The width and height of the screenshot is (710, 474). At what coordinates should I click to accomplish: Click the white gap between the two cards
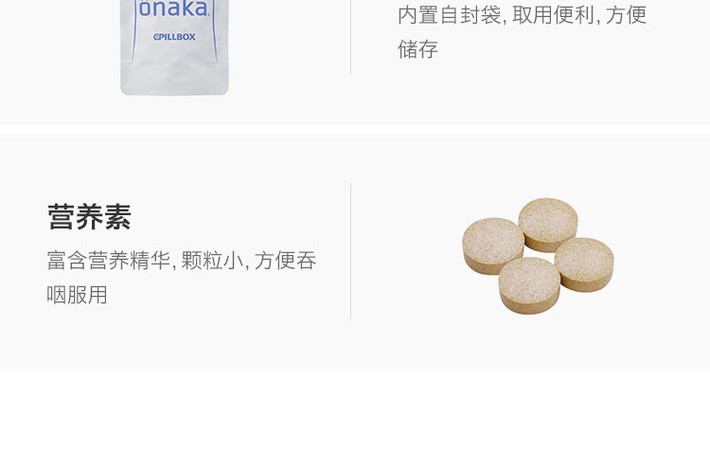pyautogui.click(x=355, y=129)
